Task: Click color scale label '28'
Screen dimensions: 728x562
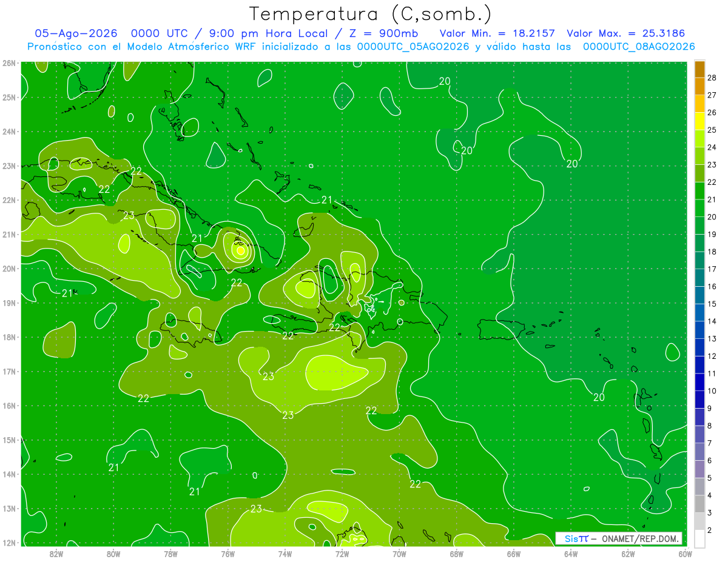Action: (713, 78)
